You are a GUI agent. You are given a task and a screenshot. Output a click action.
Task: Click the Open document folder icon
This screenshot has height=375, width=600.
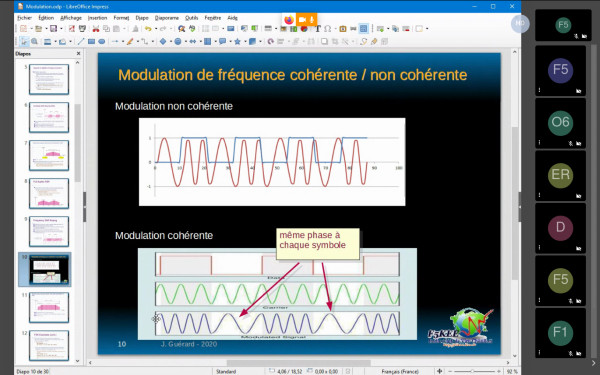(39, 29)
